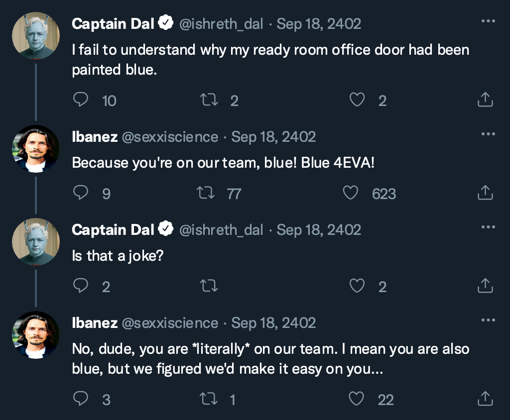Reply to the 'Blue 4EVA!' tweet

(x=81, y=193)
